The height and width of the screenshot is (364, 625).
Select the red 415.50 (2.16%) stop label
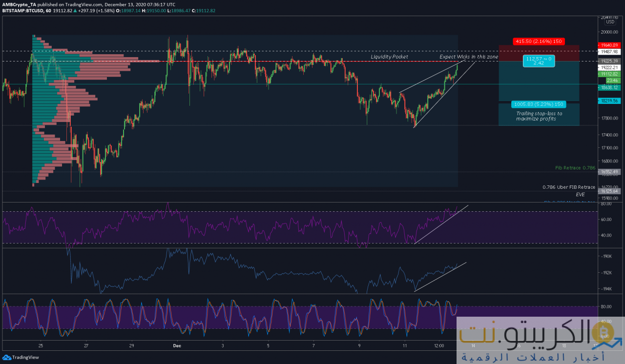click(539, 41)
